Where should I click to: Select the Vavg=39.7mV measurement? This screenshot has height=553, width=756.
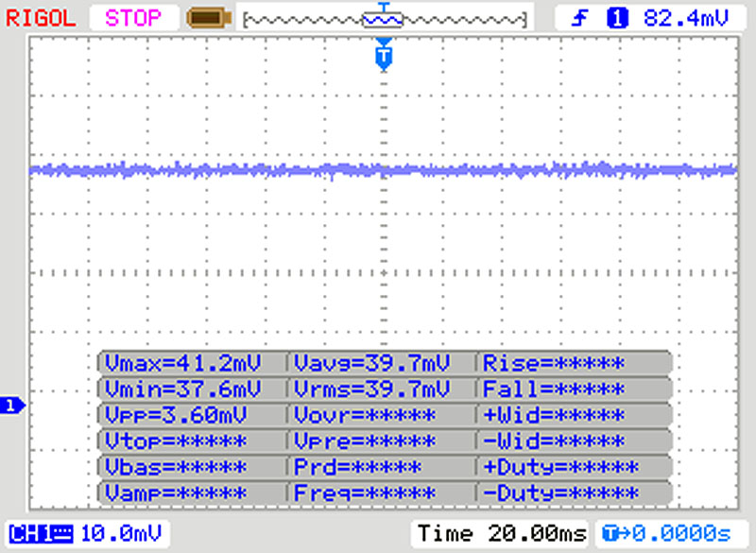click(371, 363)
